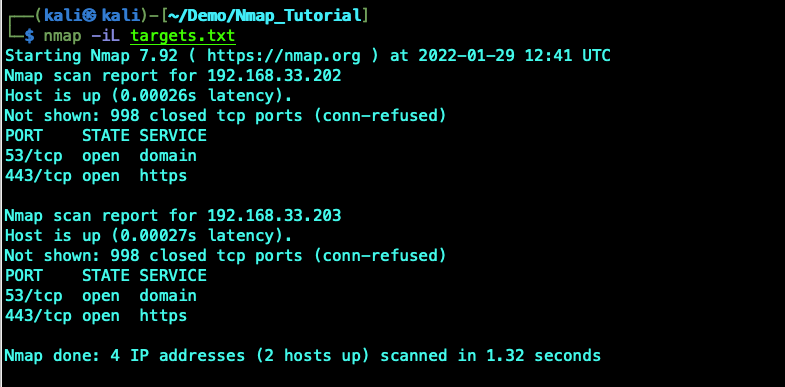The image size is (785, 387).
Task: Click the underlined targets.txt filename
Action: coord(183,36)
